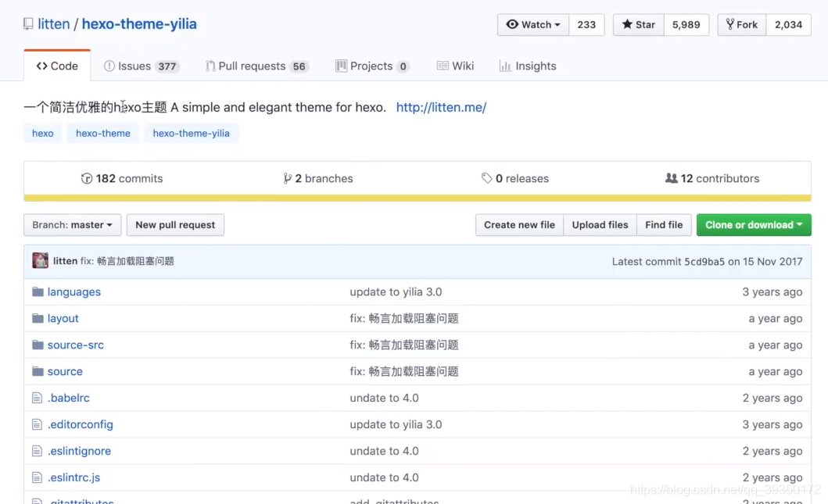View the 182 commits
This screenshot has width=828, height=504.
coord(122,178)
